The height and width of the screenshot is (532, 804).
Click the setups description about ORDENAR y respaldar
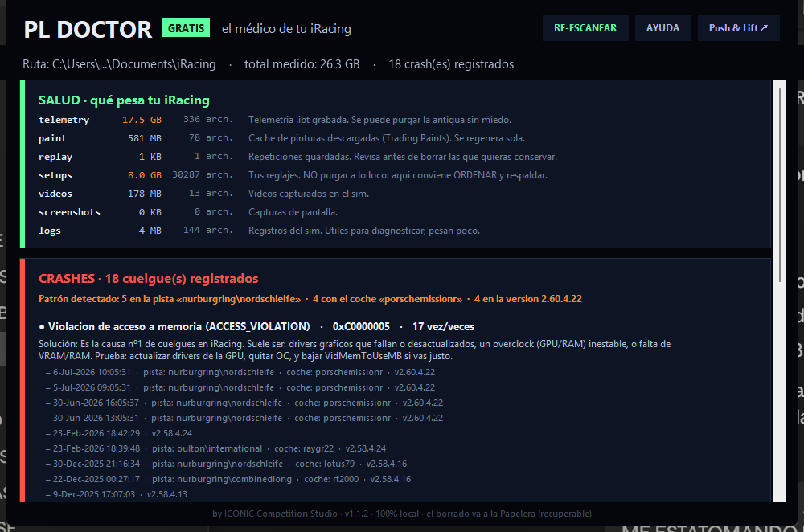coord(398,175)
